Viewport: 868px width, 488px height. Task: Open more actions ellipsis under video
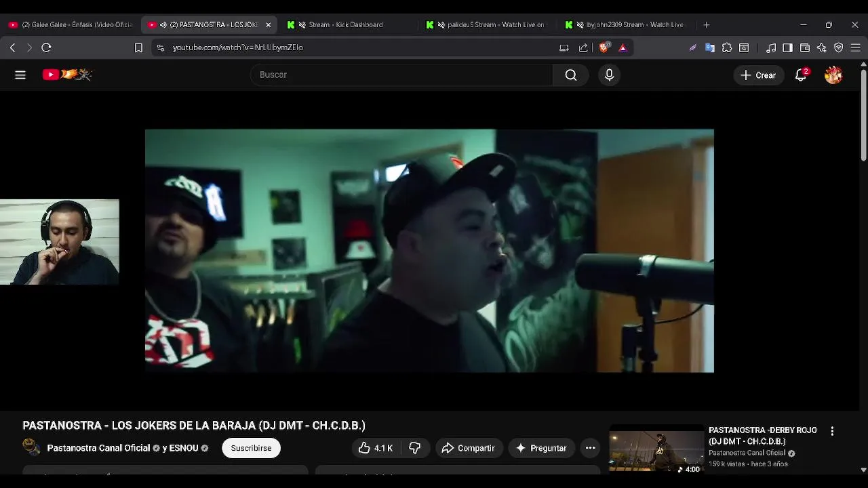590,448
